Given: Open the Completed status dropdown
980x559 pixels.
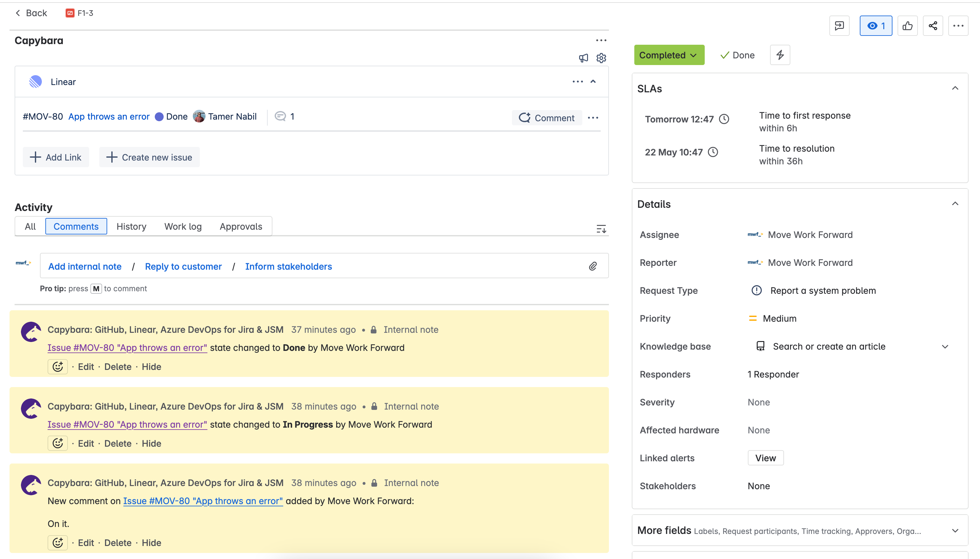Looking at the screenshot, I should point(669,55).
